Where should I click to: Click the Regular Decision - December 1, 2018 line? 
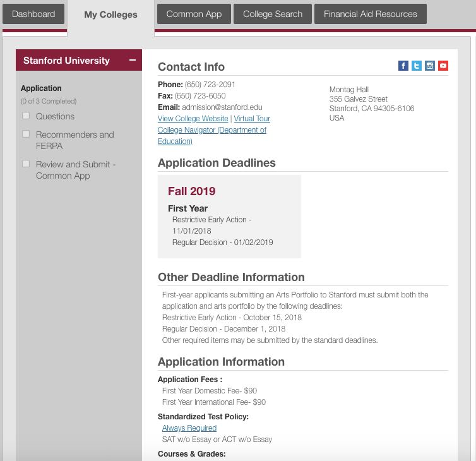pyautogui.click(x=223, y=329)
